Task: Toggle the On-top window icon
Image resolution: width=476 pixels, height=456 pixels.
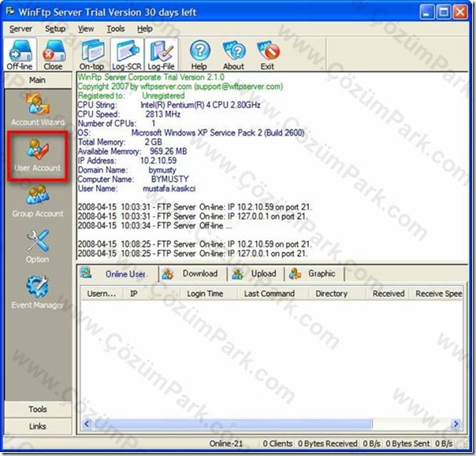Action: [x=91, y=54]
